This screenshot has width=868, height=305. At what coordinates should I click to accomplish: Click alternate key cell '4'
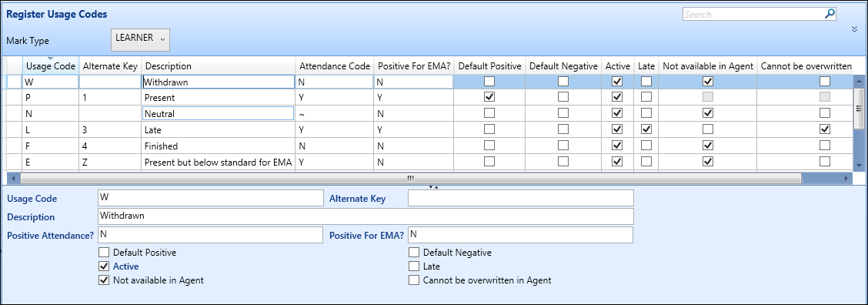110,146
